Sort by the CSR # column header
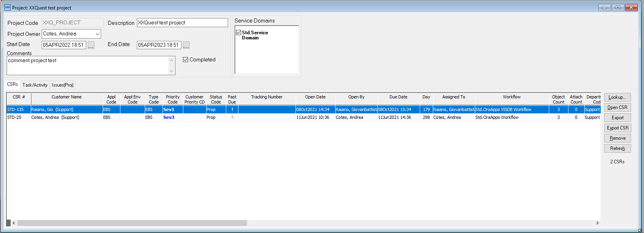This screenshot has height=233, width=644. pyautogui.click(x=18, y=99)
